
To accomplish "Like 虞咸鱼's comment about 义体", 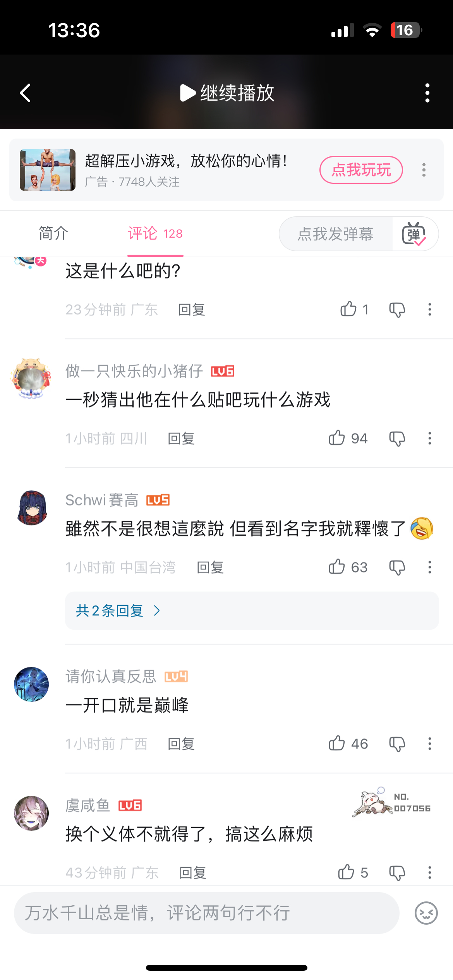I will click(346, 872).
